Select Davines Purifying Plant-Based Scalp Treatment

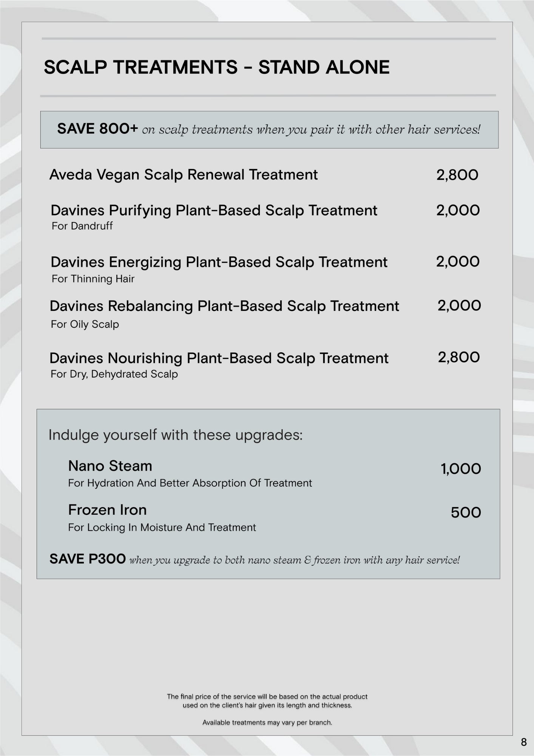point(214,211)
